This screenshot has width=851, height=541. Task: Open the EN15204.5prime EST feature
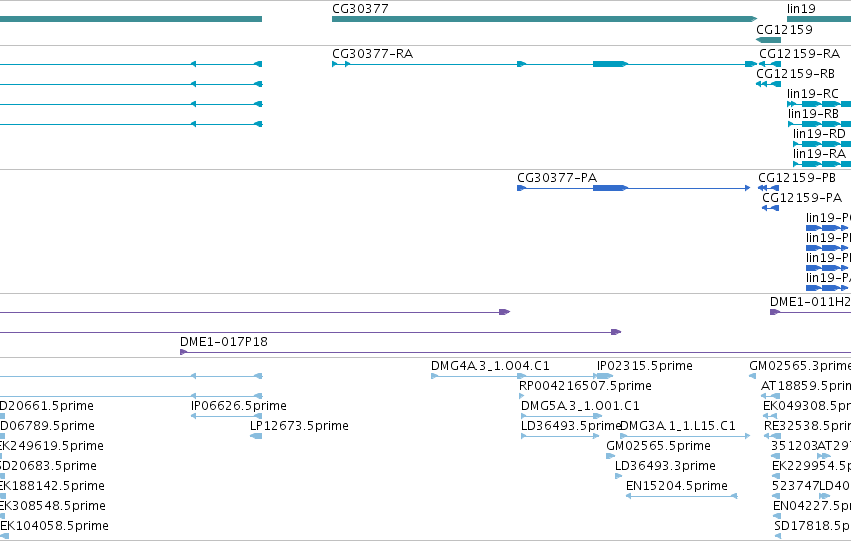tap(682, 496)
